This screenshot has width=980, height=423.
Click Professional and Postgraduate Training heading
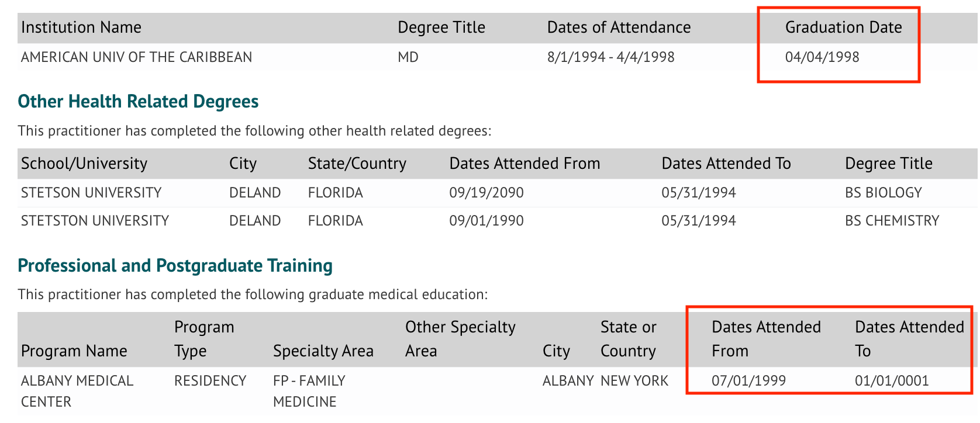point(175,265)
